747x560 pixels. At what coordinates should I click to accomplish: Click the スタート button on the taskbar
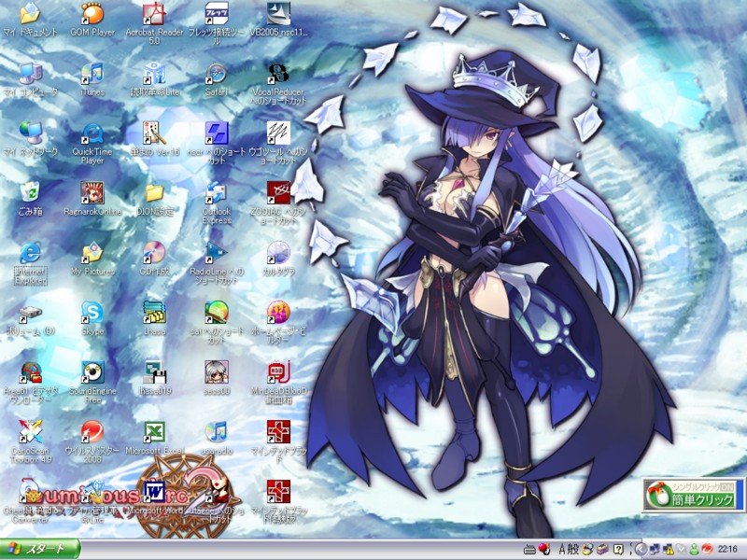tap(40, 550)
